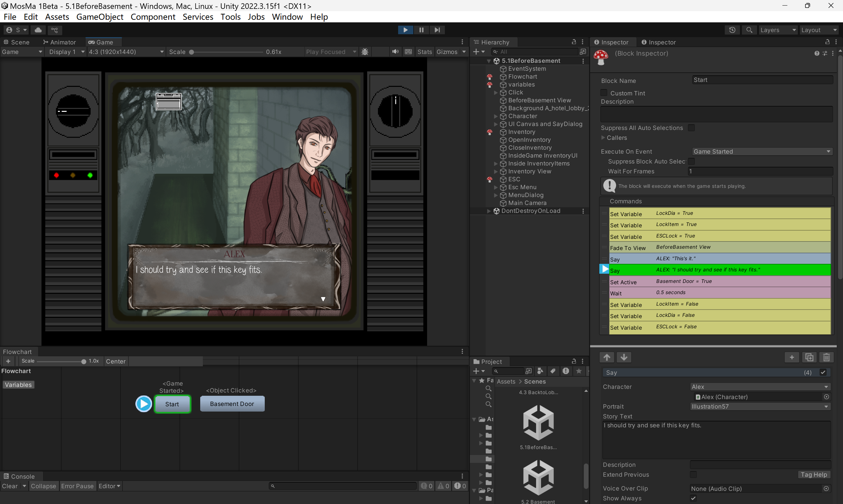Expand the Click object in Hierarchy

(x=495, y=92)
